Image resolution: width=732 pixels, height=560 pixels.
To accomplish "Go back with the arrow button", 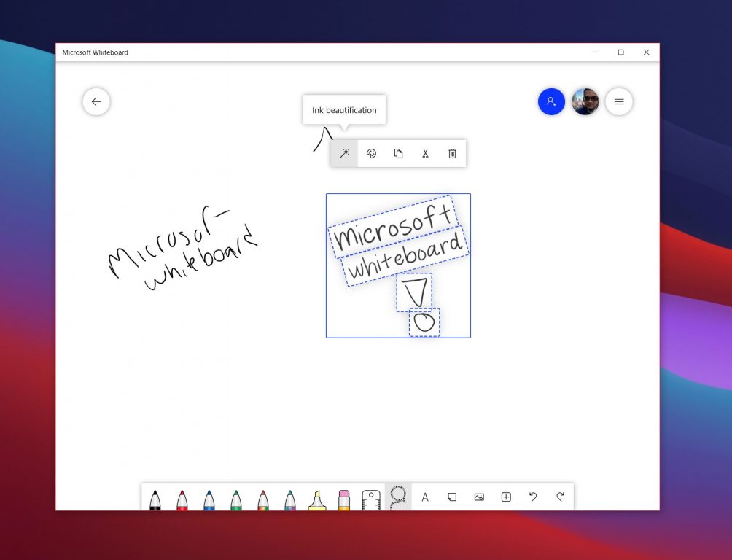I will tap(96, 101).
